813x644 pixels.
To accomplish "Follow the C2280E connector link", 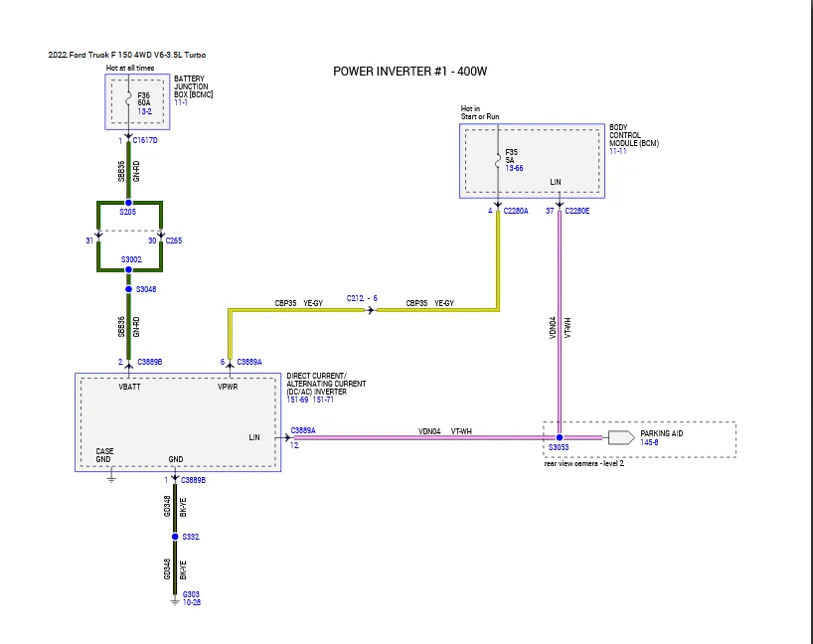I will (577, 211).
